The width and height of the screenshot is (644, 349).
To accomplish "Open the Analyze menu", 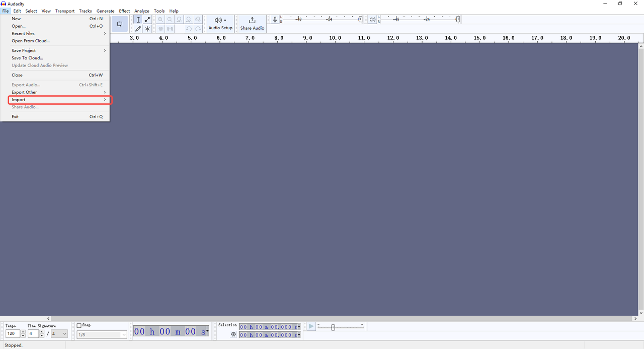I will (142, 11).
